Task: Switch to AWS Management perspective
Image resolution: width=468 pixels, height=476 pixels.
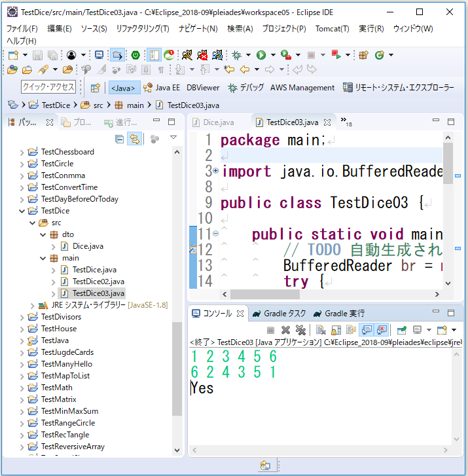Action: click(302, 88)
